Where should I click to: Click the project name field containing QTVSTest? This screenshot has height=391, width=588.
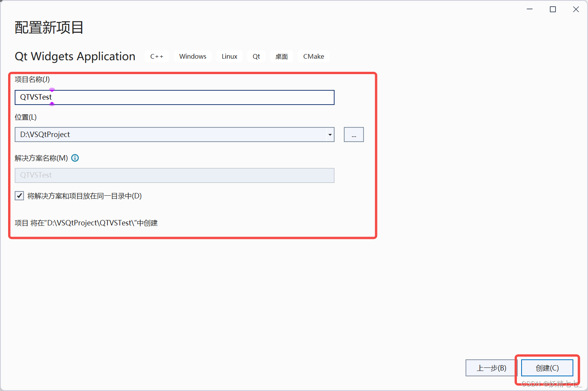175,97
